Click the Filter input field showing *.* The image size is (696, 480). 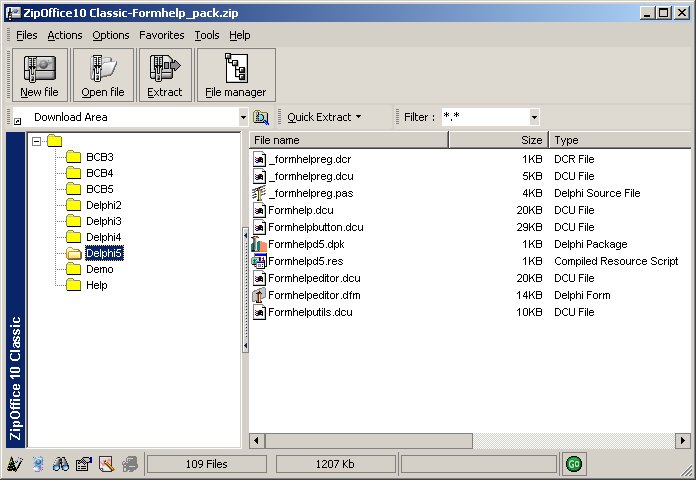(486, 117)
